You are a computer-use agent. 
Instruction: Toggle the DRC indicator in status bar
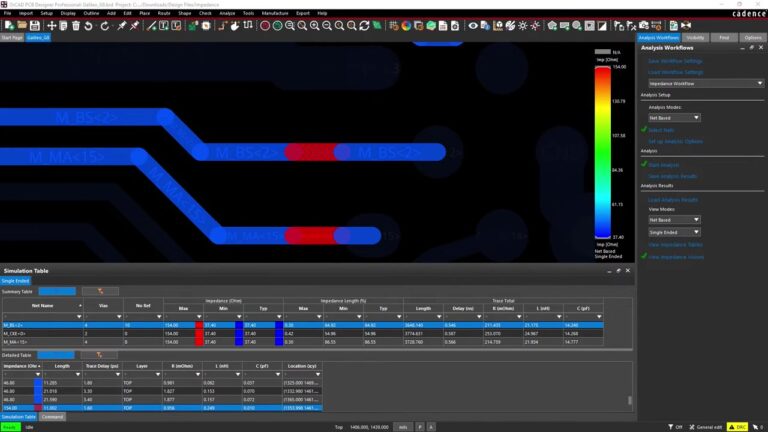coord(737,427)
